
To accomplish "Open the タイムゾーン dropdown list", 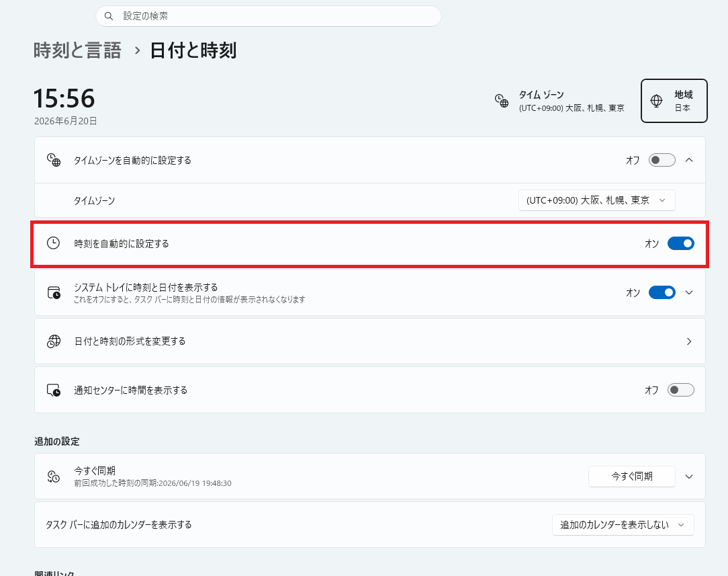I will coord(596,200).
